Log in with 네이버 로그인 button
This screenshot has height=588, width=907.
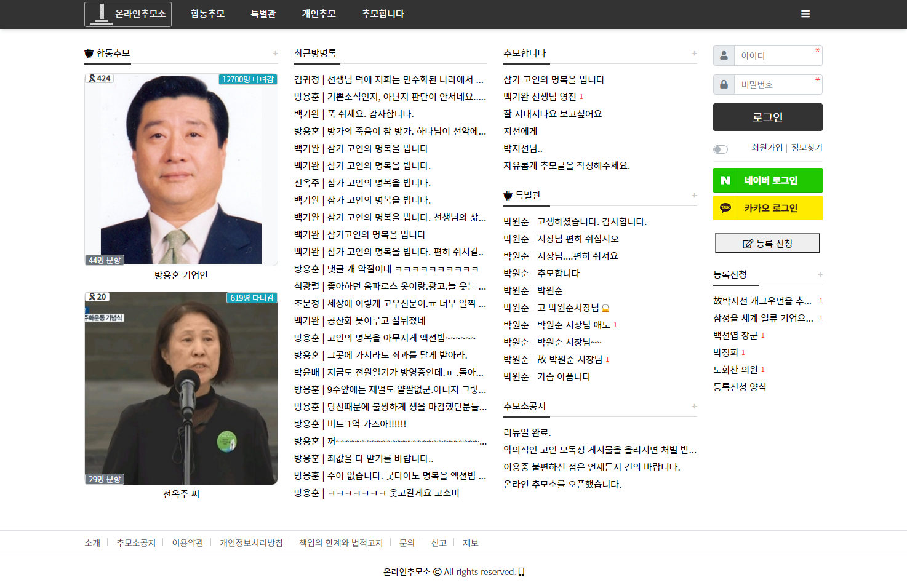[x=768, y=180]
